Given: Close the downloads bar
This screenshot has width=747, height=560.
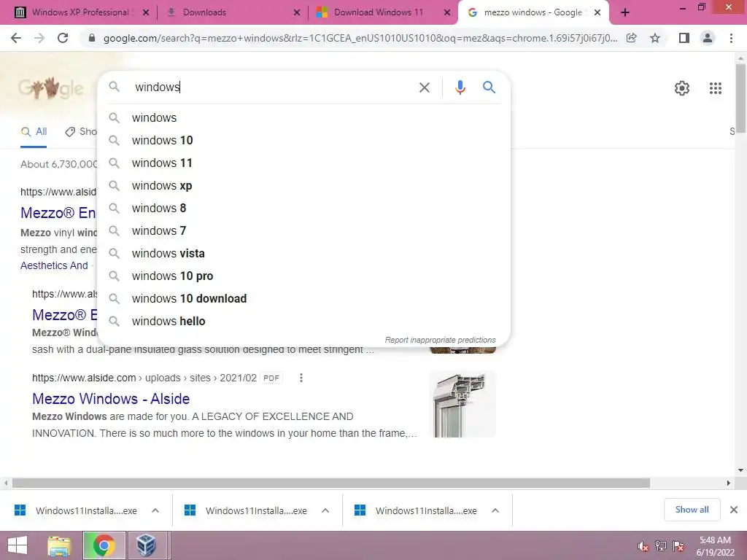Looking at the screenshot, I should 734,510.
